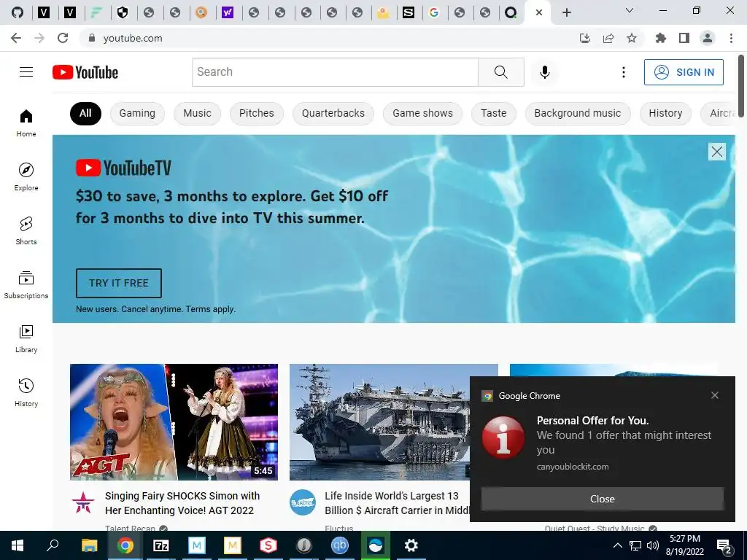Image resolution: width=747 pixels, height=560 pixels.
Task: Switch to the Yahoo browser tab
Action: 228,12
